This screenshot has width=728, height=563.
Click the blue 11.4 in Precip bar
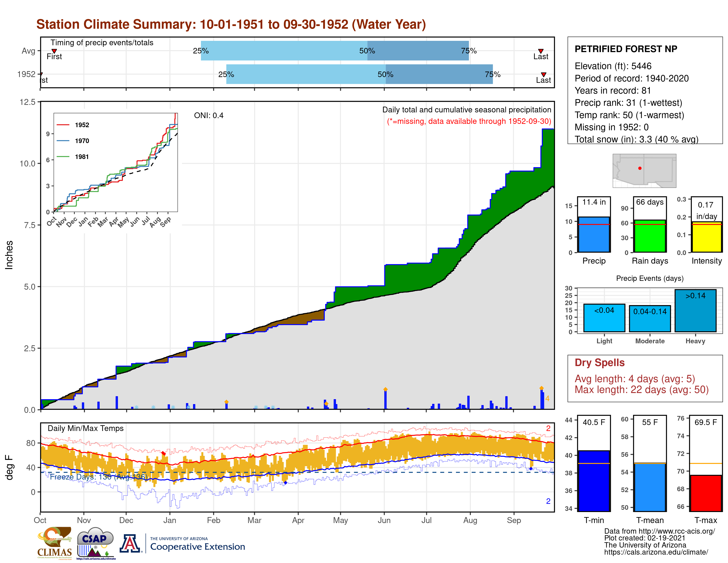pyautogui.click(x=594, y=234)
